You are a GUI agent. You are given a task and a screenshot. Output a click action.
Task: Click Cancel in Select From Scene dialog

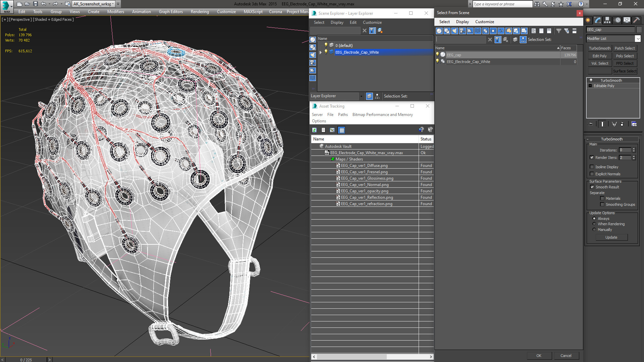(x=566, y=356)
